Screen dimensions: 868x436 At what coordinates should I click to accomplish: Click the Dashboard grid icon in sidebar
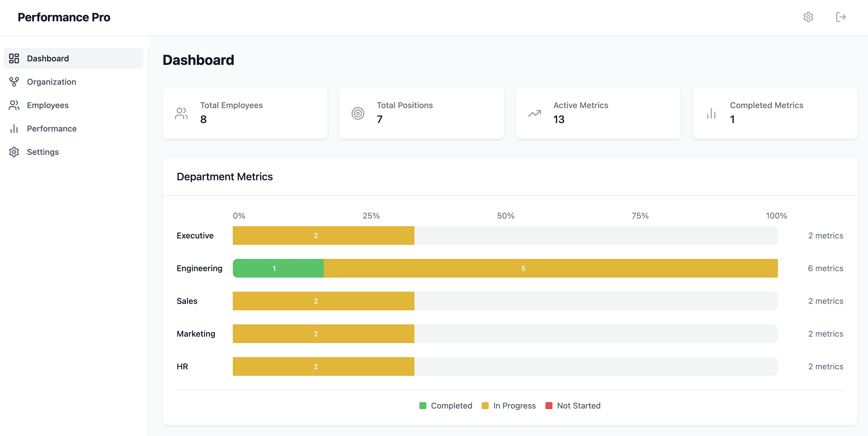coord(14,58)
